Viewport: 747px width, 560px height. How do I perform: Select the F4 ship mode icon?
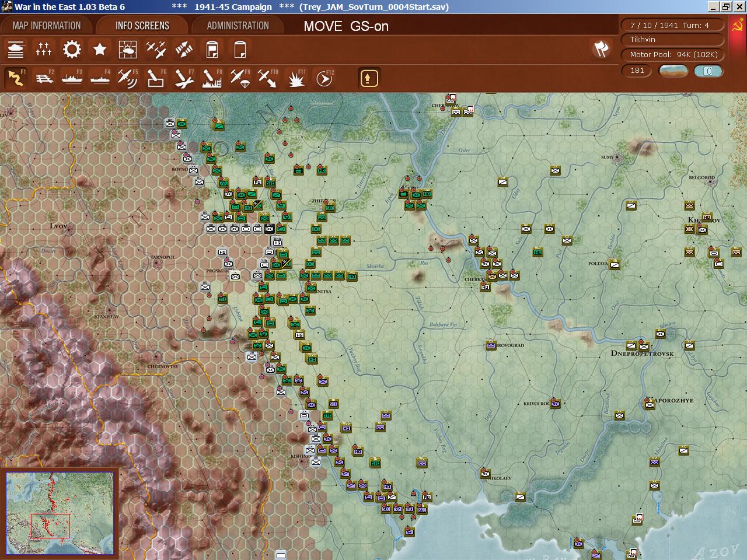click(x=100, y=78)
